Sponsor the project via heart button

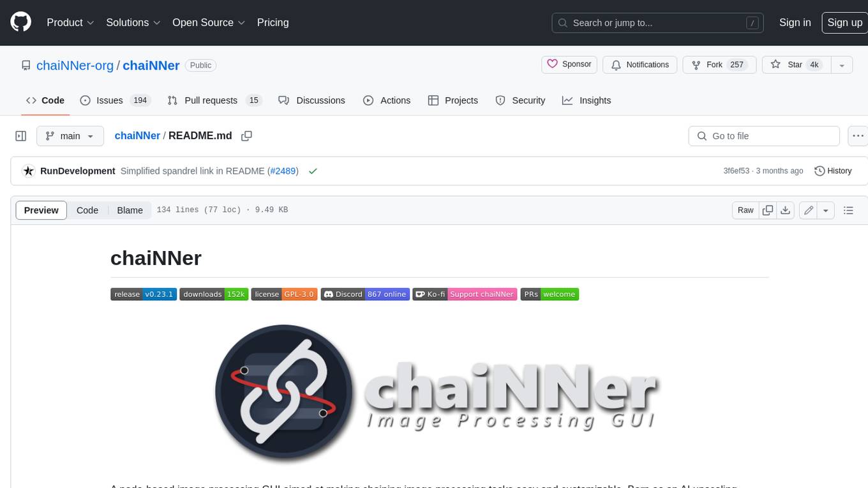click(569, 65)
